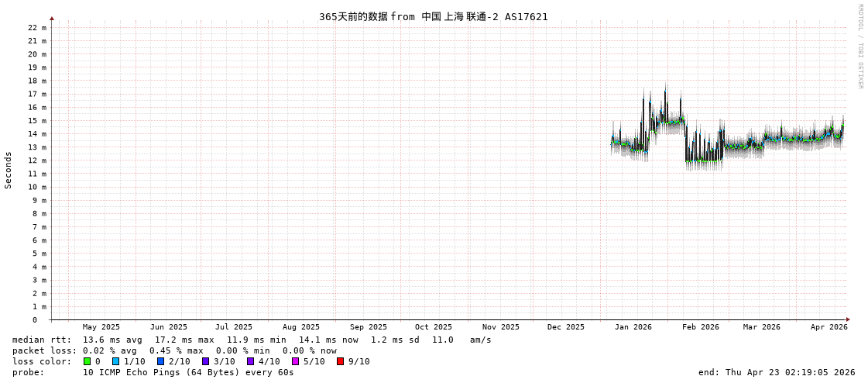Click the May 2025 x-axis label
Viewport: 868px width, 383px height.
101,327
